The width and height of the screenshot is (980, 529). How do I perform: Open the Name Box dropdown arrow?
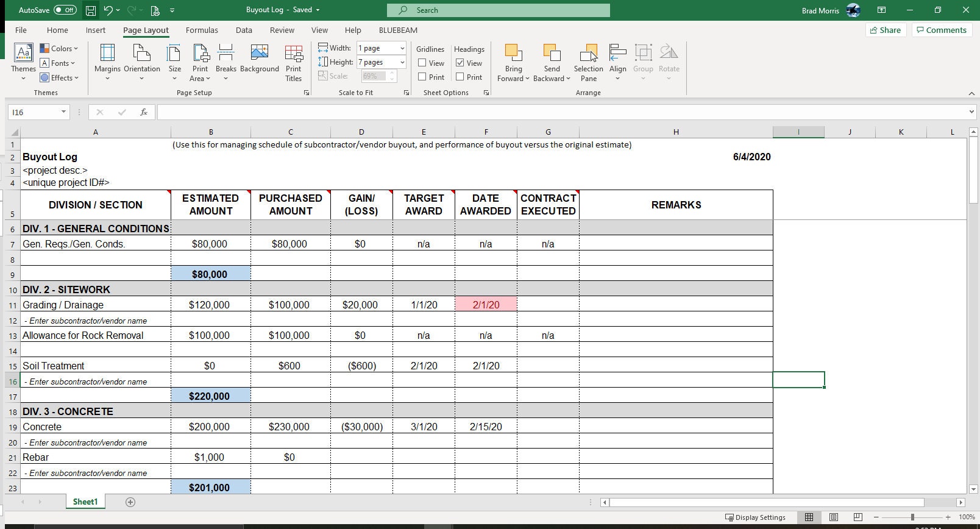click(x=63, y=112)
